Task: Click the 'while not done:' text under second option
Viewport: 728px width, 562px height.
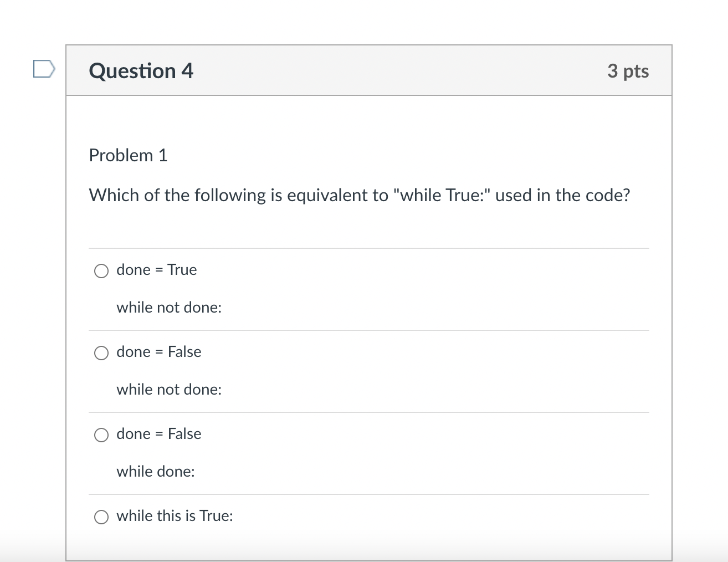Action: click(169, 389)
